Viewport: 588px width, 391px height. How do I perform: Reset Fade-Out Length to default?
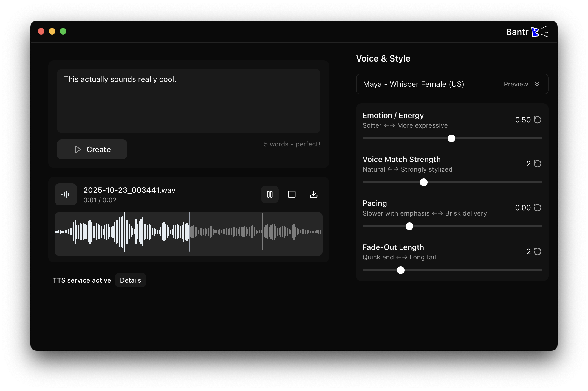coord(538,251)
